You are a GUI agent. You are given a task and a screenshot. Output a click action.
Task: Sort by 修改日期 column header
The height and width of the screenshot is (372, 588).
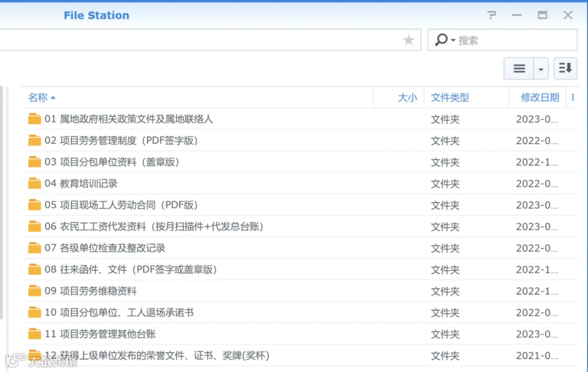point(540,97)
